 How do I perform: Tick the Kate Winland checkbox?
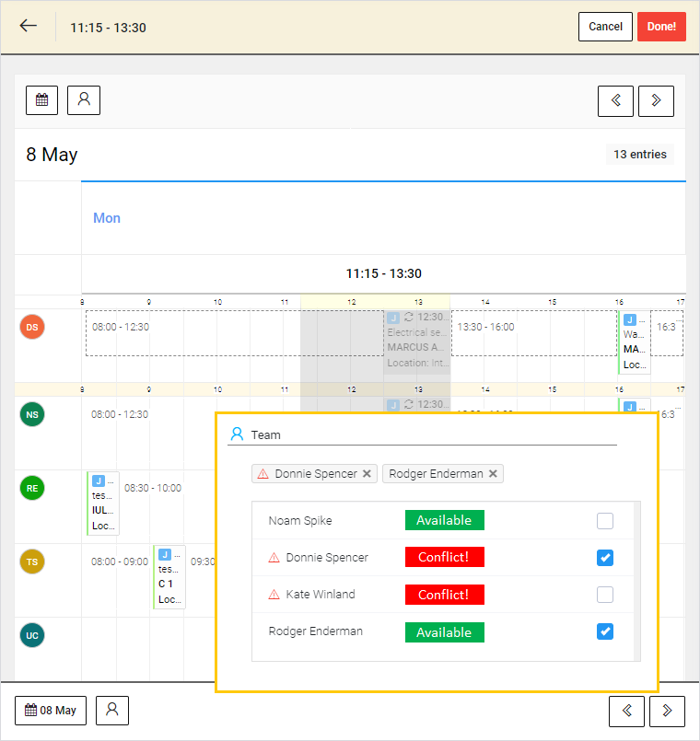pyautogui.click(x=604, y=595)
